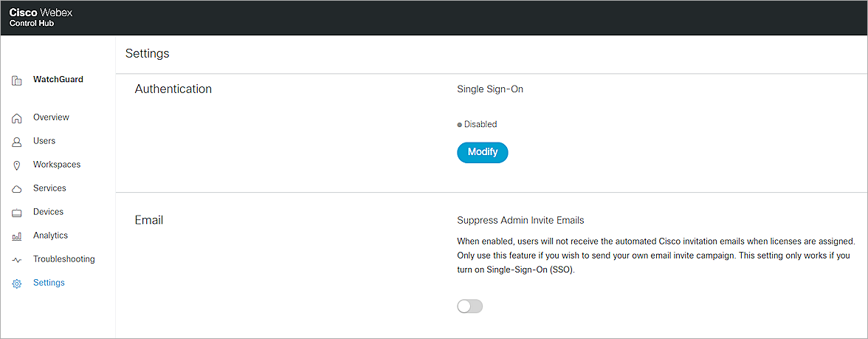Click the Devices icon in sidebar
This screenshot has width=868, height=339.
(17, 213)
